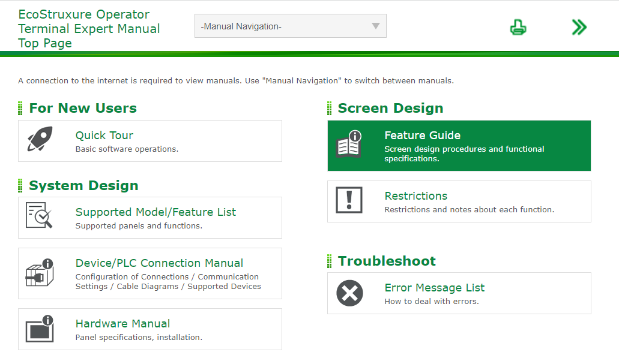Open the Restrictions link
Image resolution: width=619 pixels, height=364 pixels.
coord(415,196)
